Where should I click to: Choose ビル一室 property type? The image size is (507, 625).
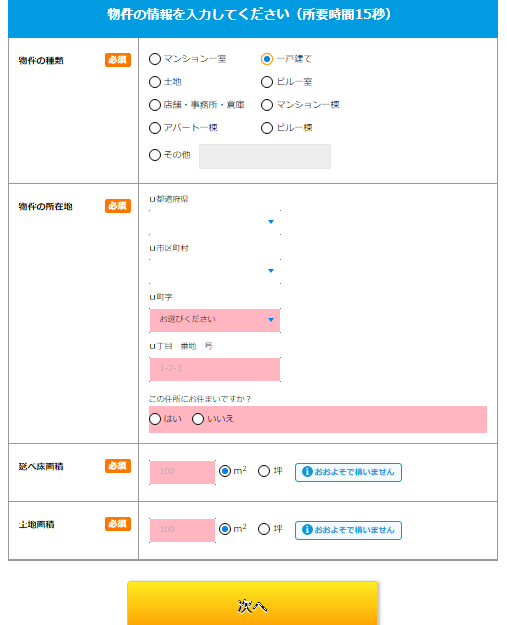[267, 82]
